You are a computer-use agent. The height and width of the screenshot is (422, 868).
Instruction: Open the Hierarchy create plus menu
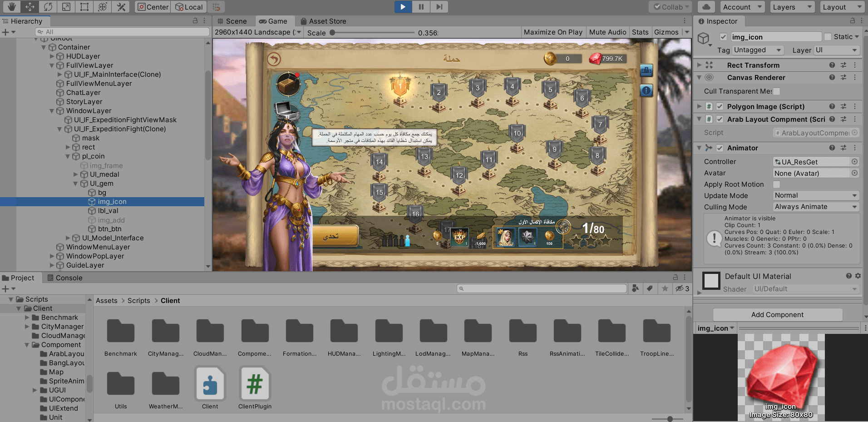tap(9, 32)
